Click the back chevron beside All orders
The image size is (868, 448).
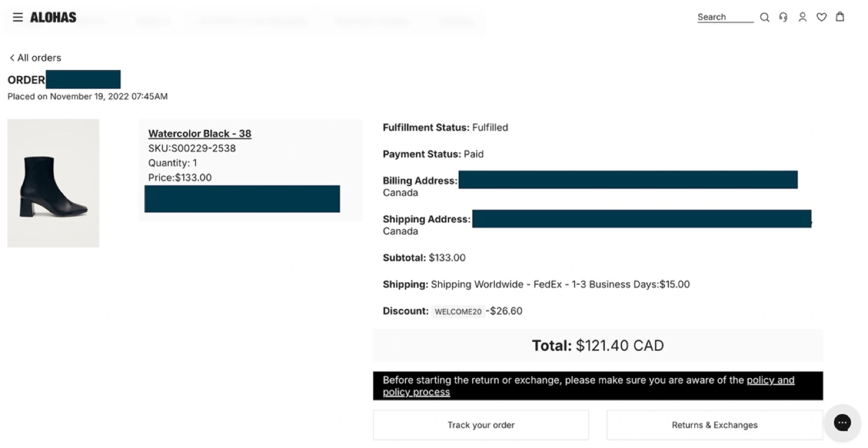[x=11, y=58]
